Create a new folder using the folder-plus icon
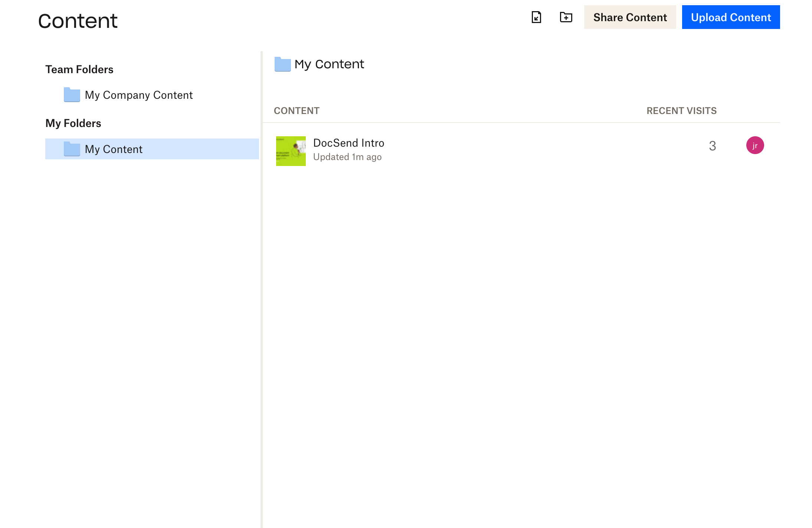This screenshot has height=528, width=812. pyautogui.click(x=566, y=17)
